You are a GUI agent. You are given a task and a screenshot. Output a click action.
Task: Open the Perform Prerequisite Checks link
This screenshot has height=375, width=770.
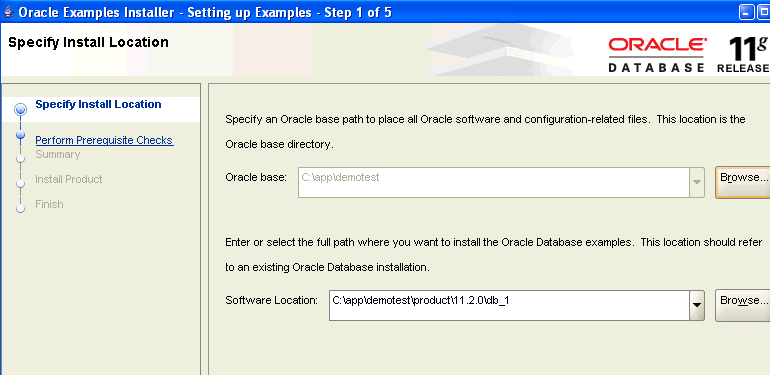point(104,140)
